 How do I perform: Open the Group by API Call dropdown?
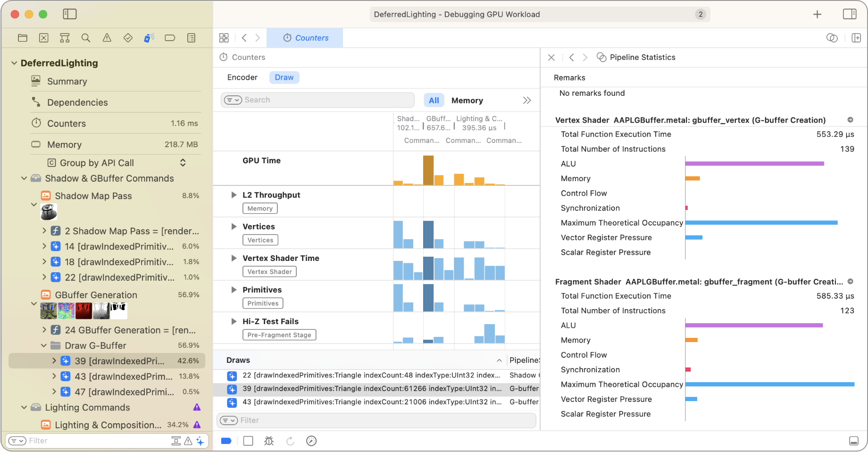183,163
